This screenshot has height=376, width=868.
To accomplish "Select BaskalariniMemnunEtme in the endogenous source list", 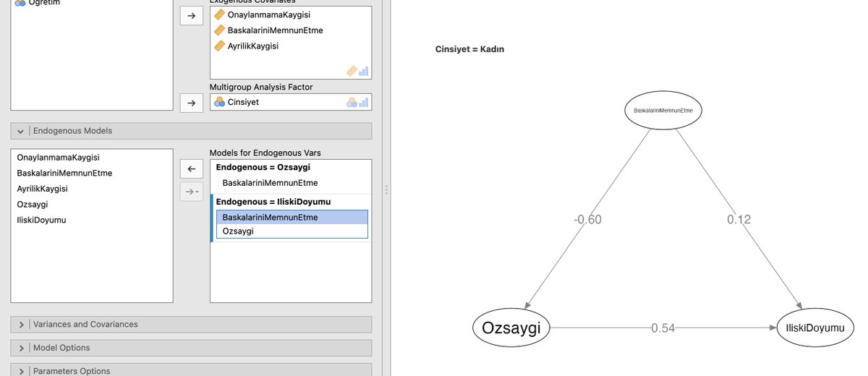I will point(64,173).
